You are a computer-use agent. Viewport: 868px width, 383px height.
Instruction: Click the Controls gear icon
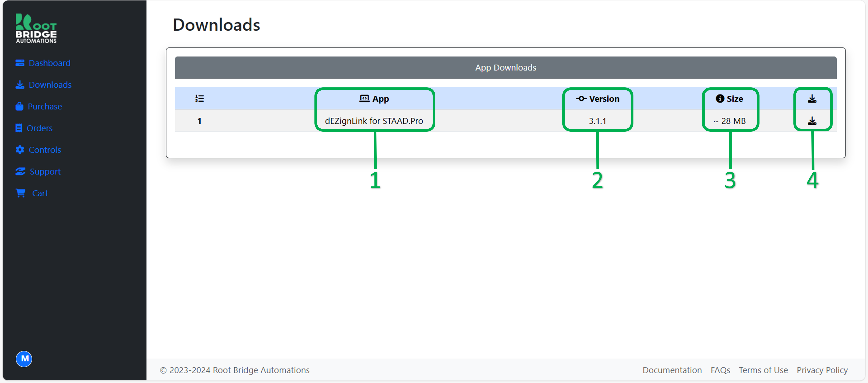coord(20,150)
